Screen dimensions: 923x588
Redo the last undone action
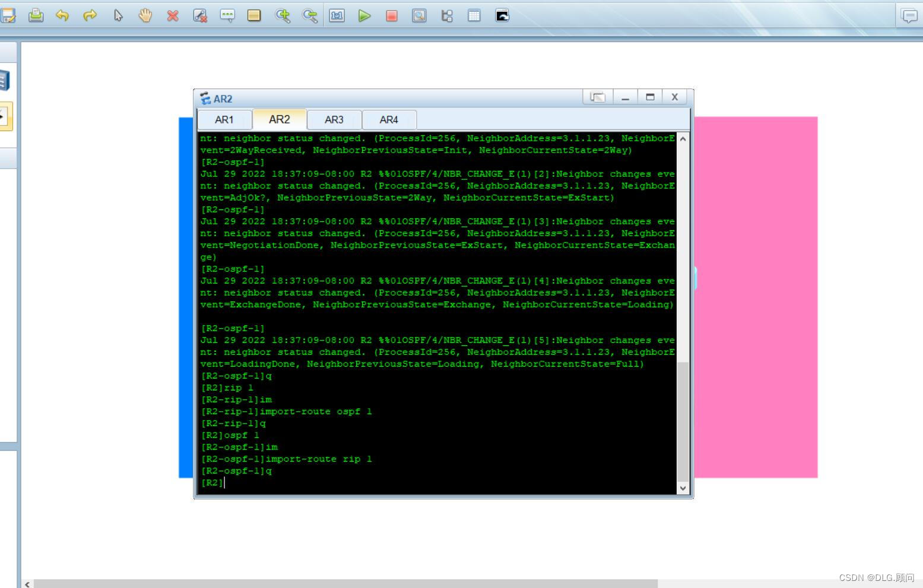90,15
